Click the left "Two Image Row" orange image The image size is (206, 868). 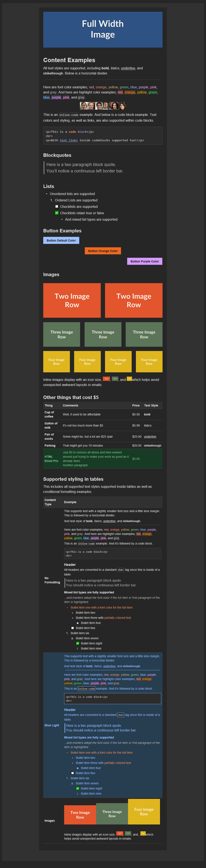pyautogui.click(x=72, y=300)
